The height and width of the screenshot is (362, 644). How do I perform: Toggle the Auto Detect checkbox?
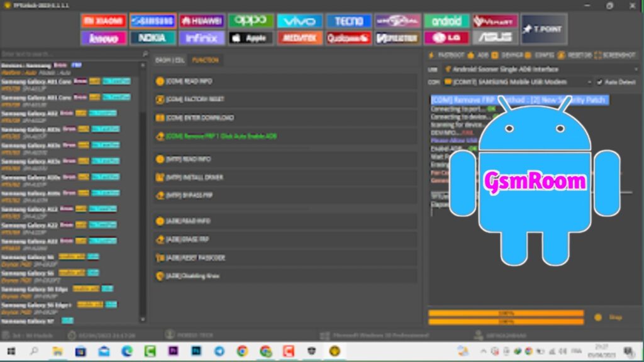[599, 82]
